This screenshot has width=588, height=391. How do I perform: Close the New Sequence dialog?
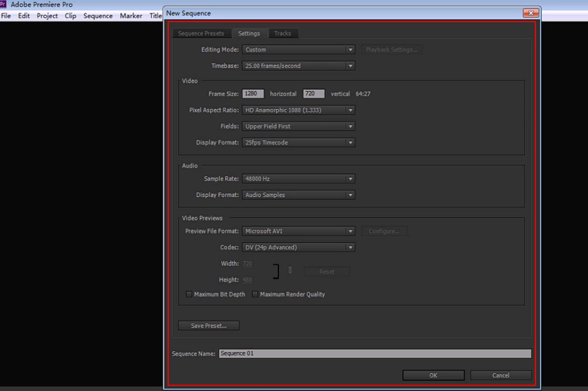(x=530, y=13)
